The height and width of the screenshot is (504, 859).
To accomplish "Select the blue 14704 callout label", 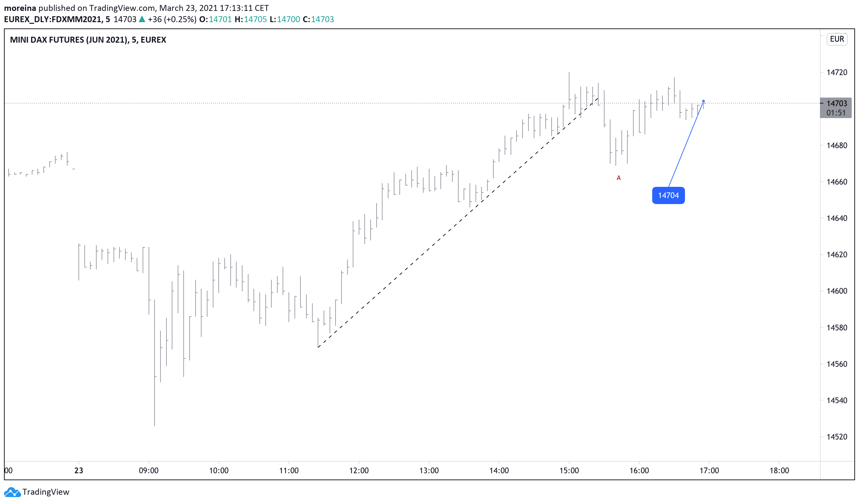I will tap(668, 195).
